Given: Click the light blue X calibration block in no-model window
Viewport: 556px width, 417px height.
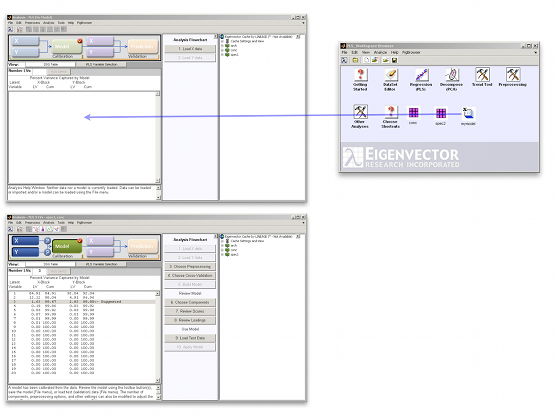Looking at the screenshot, I should click(x=25, y=41).
